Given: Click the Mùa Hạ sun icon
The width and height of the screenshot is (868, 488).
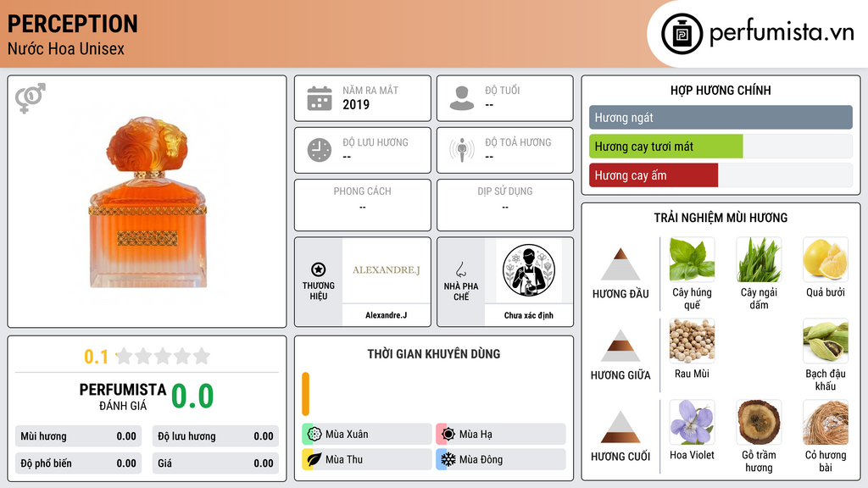Looking at the screenshot, I should 448,434.
